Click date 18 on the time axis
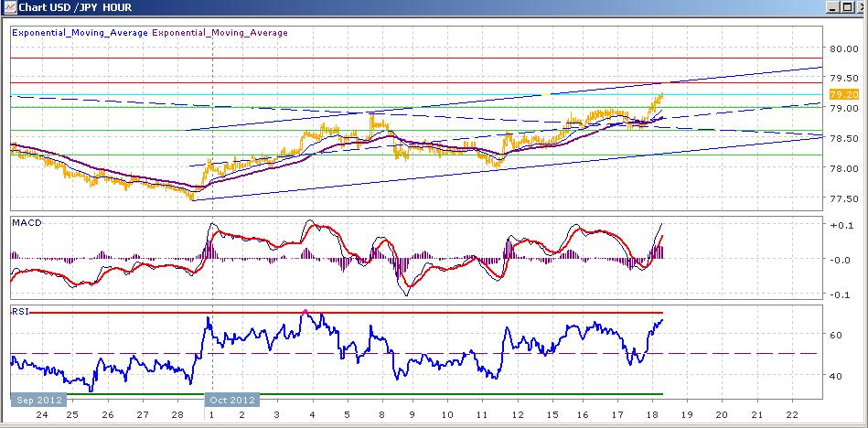This screenshot has width=868, height=428. coord(653,414)
